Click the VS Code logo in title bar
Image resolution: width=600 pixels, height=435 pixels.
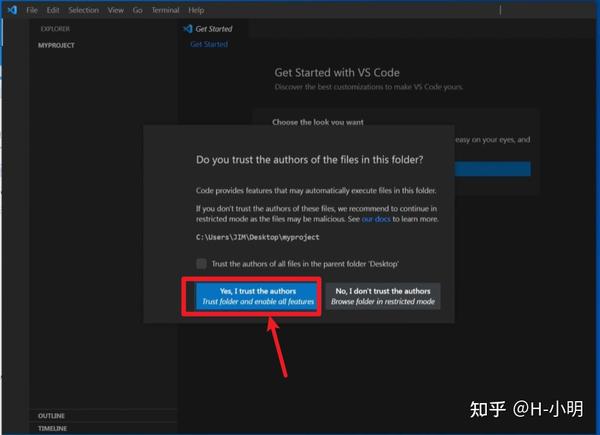coord(12,10)
